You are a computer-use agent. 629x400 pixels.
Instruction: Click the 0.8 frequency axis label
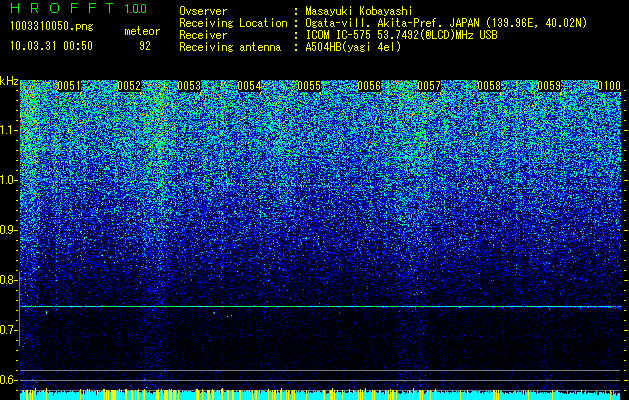pyautogui.click(x=9, y=280)
